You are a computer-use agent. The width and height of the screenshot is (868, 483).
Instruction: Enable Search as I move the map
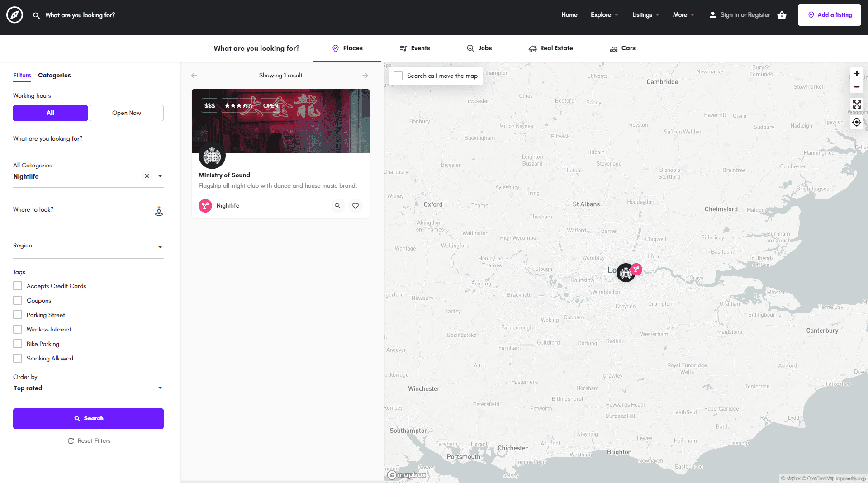point(398,76)
